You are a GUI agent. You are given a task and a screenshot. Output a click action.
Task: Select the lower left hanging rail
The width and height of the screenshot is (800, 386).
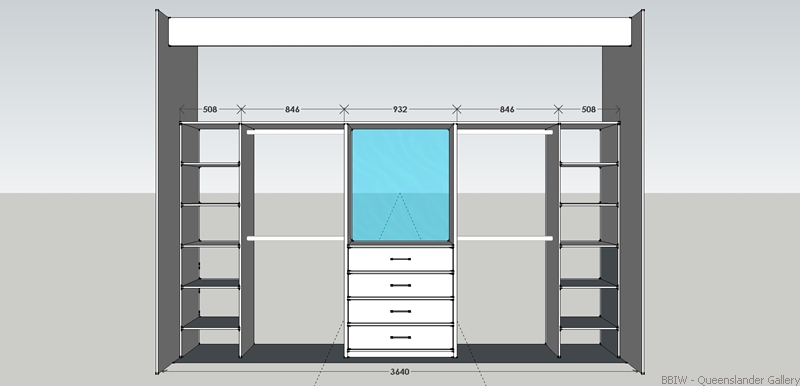pyautogui.click(x=295, y=238)
